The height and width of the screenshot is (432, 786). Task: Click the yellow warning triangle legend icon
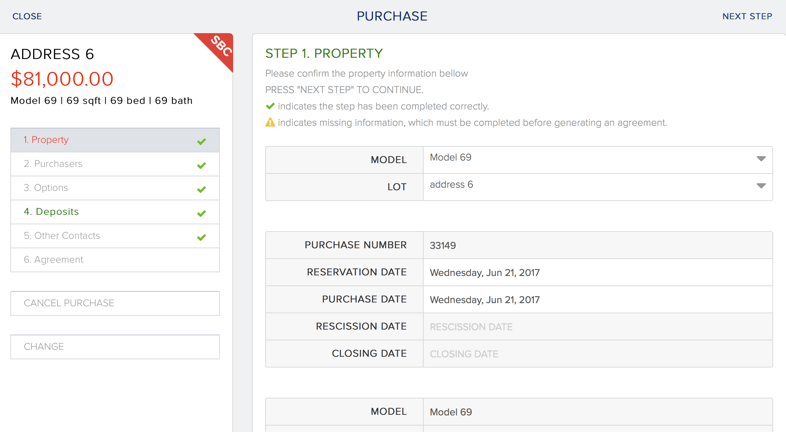point(270,123)
